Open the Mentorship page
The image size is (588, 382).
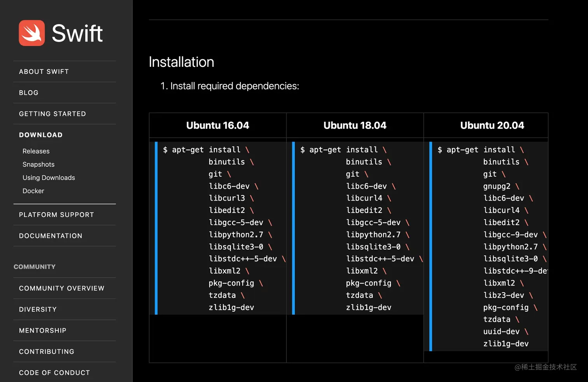pyautogui.click(x=43, y=330)
